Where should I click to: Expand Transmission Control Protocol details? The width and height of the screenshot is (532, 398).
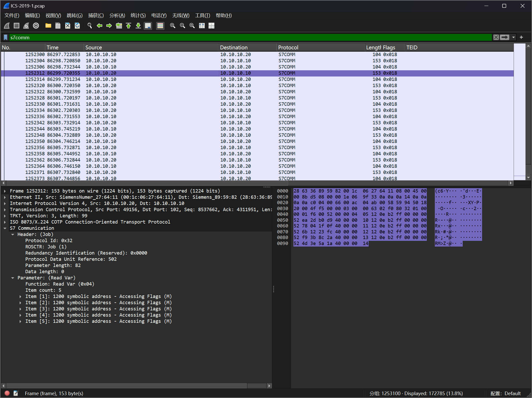pyautogui.click(x=5, y=210)
